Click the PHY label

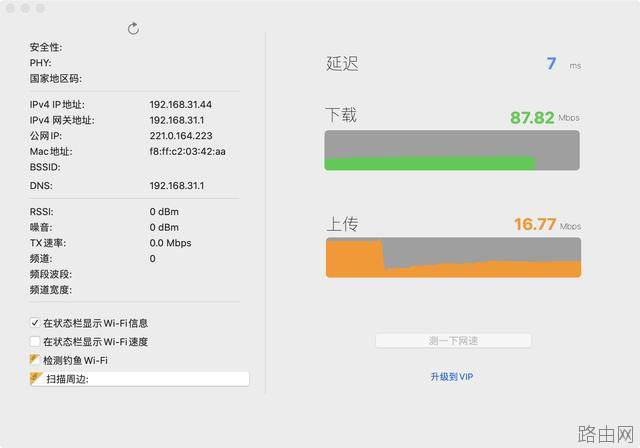[x=40, y=63]
